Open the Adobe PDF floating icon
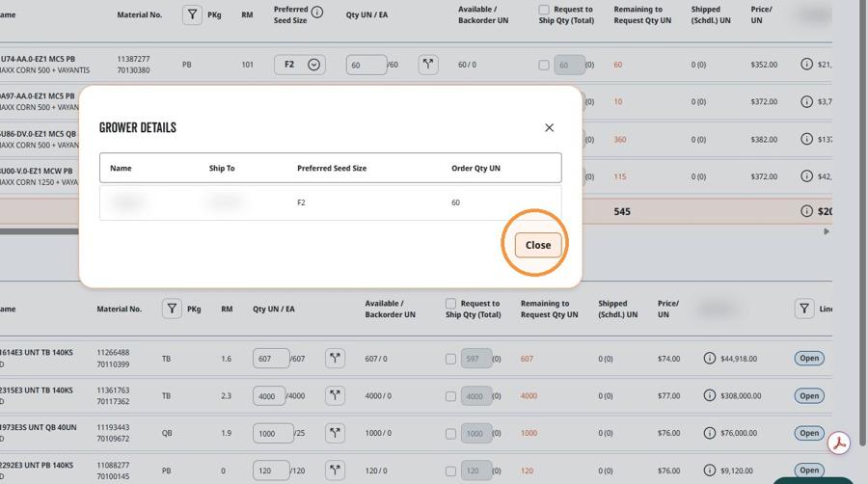The width and height of the screenshot is (868, 484). (839, 444)
